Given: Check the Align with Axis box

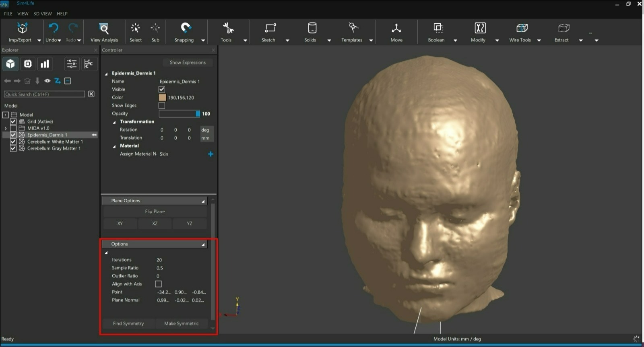Looking at the screenshot, I should (x=158, y=284).
